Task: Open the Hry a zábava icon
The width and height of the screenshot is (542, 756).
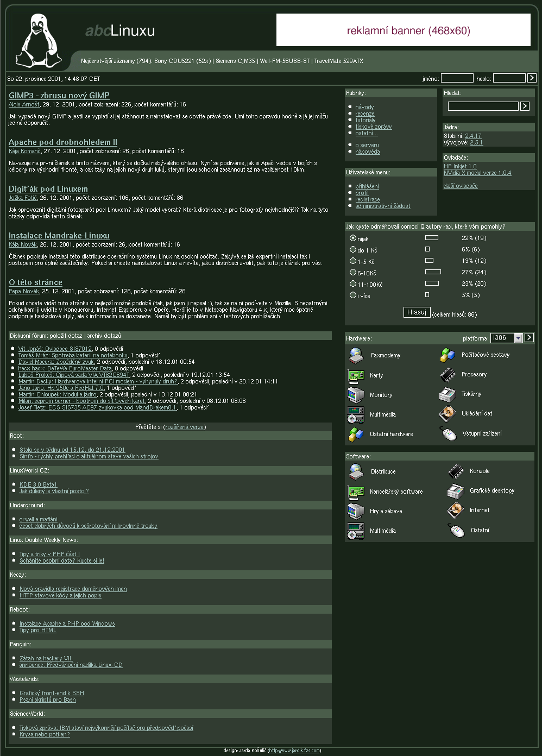Action: click(356, 511)
